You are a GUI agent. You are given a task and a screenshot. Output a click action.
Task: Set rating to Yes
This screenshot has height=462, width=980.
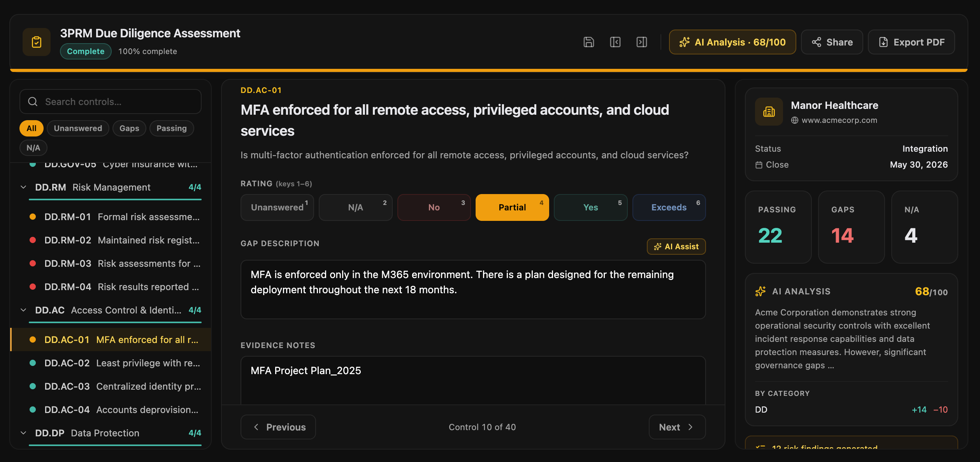tap(591, 207)
